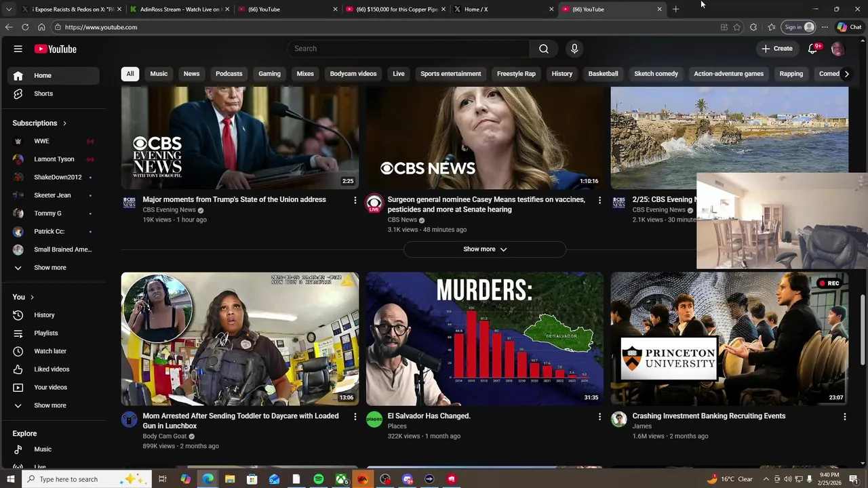Switch to the Home / X browser tab
Screen dimensions: 868x488
pyautogui.click(x=502, y=9)
